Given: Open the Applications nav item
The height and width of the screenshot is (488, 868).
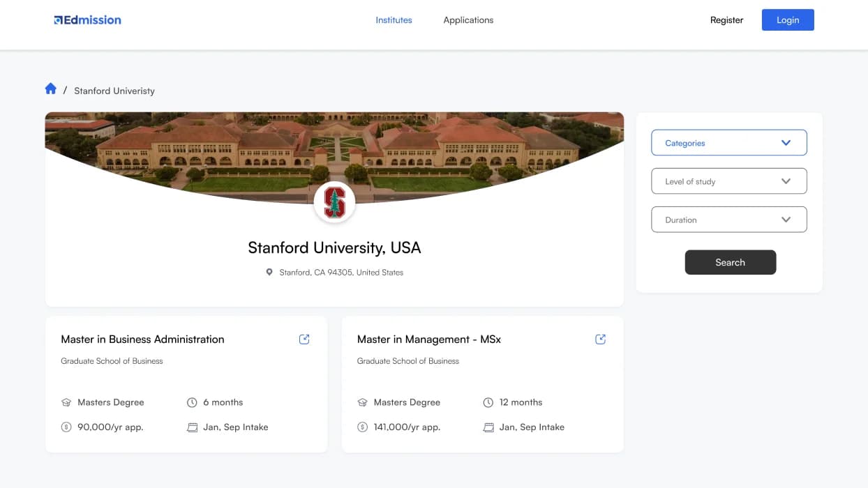Looking at the screenshot, I should point(468,20).
